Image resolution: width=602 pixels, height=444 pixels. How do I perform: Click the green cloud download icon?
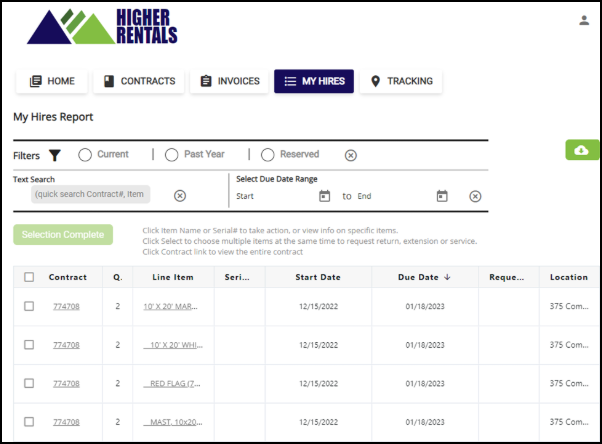tap(582, 150)
